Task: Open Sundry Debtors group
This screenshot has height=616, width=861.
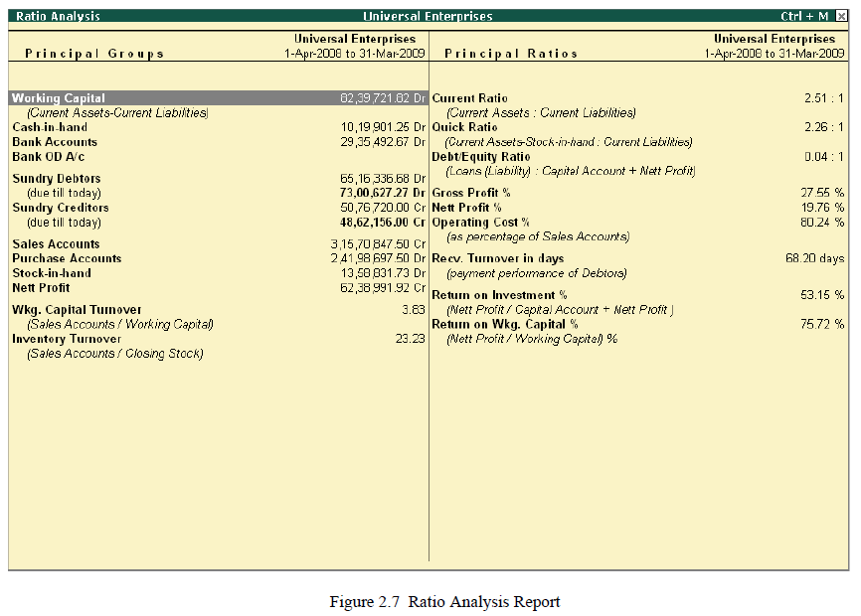Action: coord(57,179)
